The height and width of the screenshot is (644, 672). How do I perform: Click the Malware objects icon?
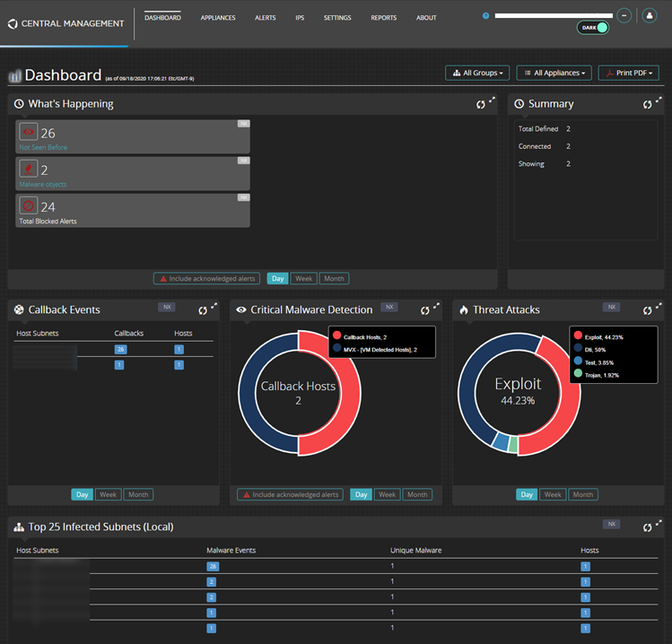pyautogui.click(x=29, y=169)
